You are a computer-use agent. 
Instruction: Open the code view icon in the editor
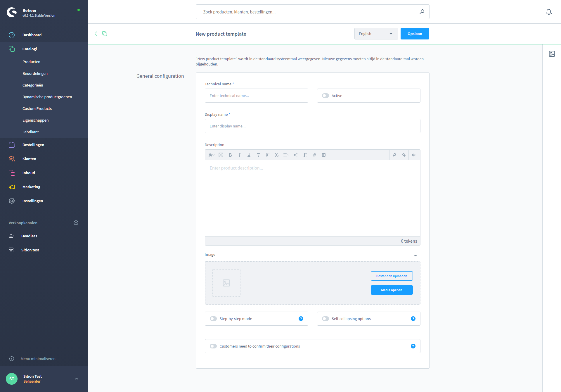414,155
